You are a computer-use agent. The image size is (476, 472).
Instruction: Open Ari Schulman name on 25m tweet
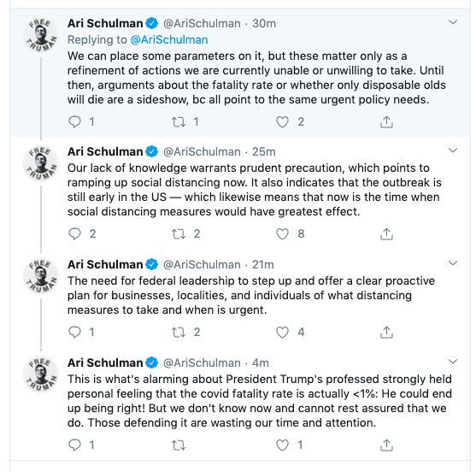coord(105,151)
